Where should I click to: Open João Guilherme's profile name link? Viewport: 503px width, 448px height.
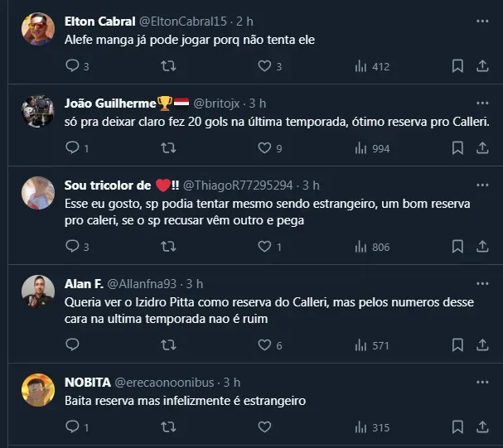(x=110, y=104)
